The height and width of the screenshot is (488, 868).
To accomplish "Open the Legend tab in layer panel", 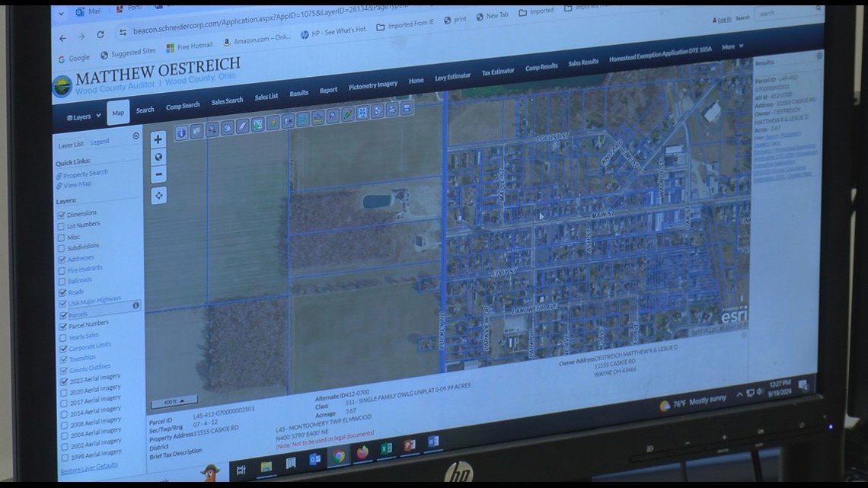I will pos(100,142).
